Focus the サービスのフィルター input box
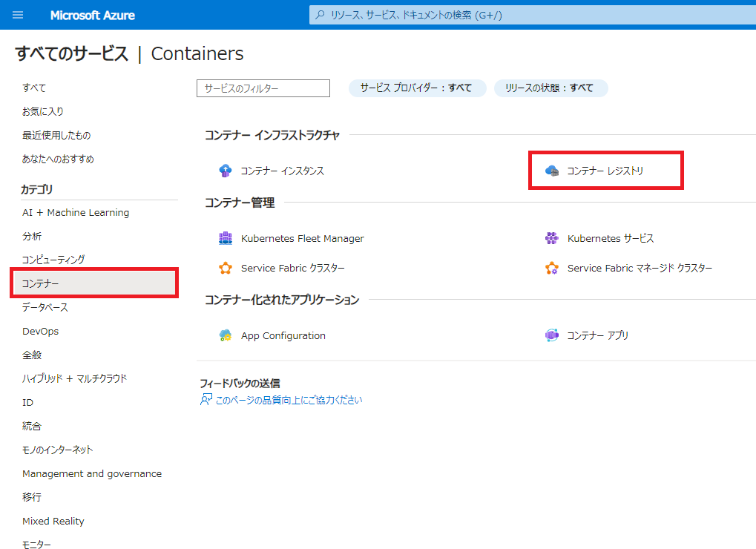 click(263, 88)
